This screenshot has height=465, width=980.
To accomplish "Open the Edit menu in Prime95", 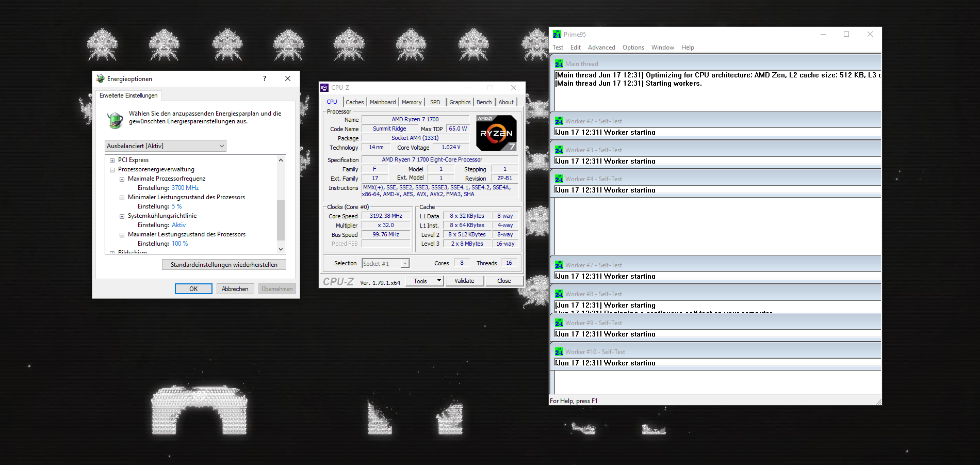I will tap(576, 47).
